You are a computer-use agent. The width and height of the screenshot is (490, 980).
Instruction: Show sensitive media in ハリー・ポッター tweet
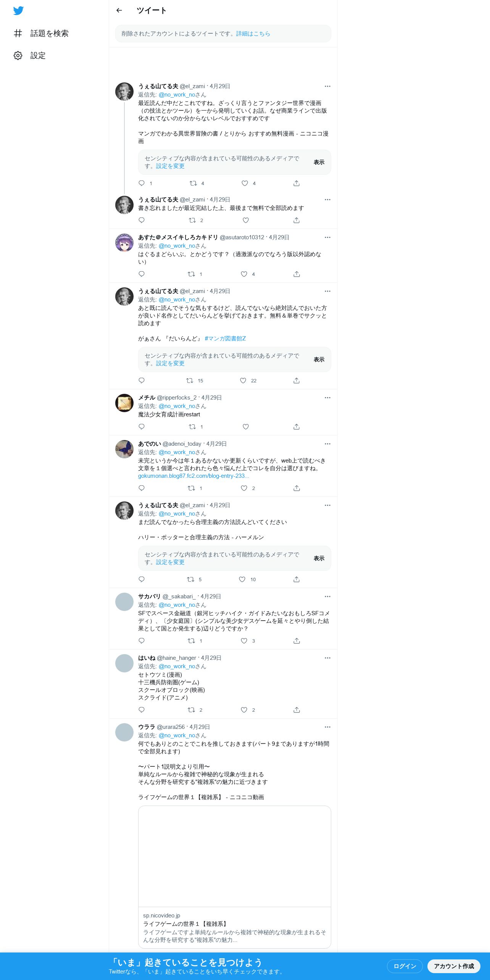(x=319, y=558)
